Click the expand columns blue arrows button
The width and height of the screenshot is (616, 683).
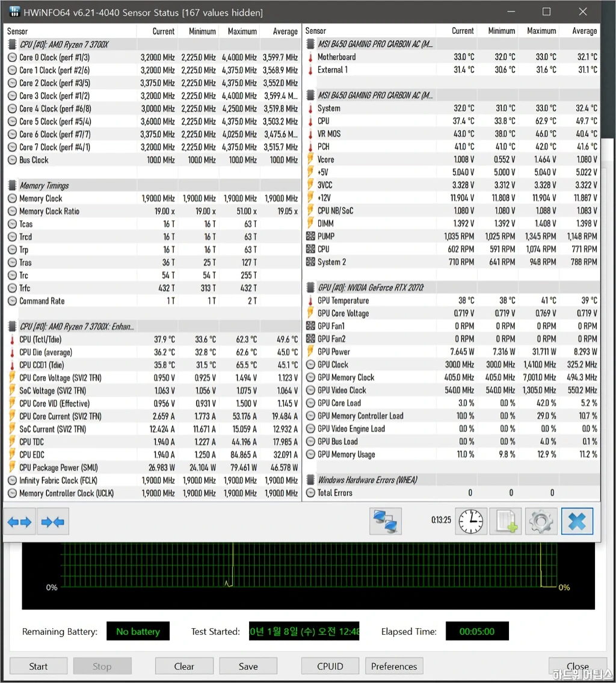pos(20,521)
